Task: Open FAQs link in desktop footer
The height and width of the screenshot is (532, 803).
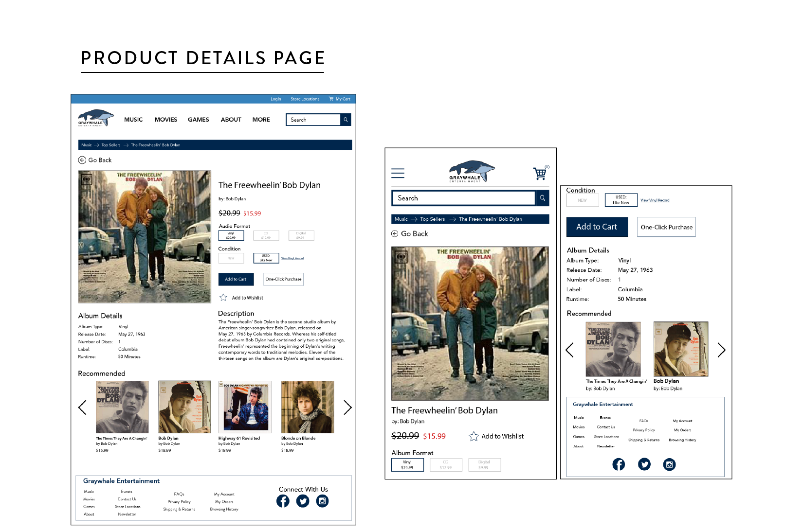Action: coord(179,494)
